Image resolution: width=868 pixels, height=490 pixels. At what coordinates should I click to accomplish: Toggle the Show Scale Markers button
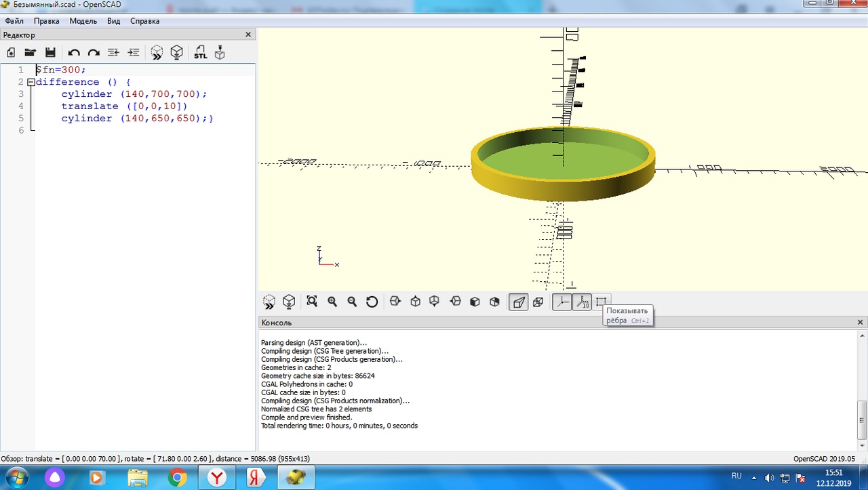(x=582, y=302)
